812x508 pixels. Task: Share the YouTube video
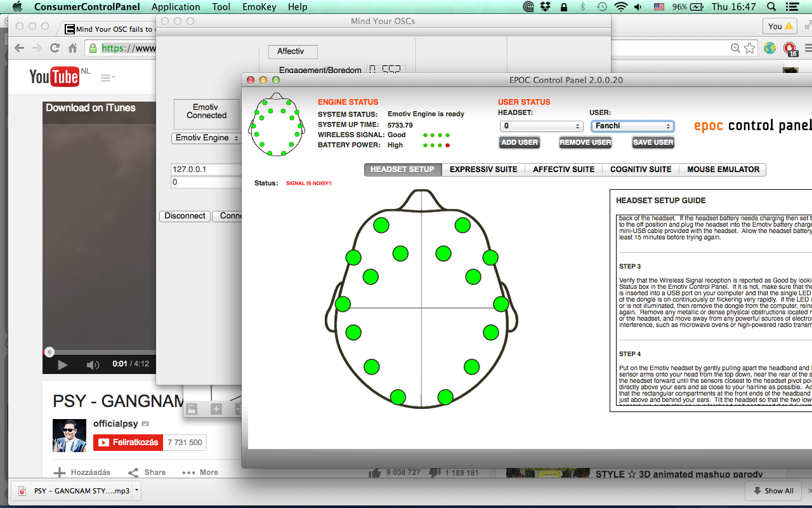pos(147,472)
